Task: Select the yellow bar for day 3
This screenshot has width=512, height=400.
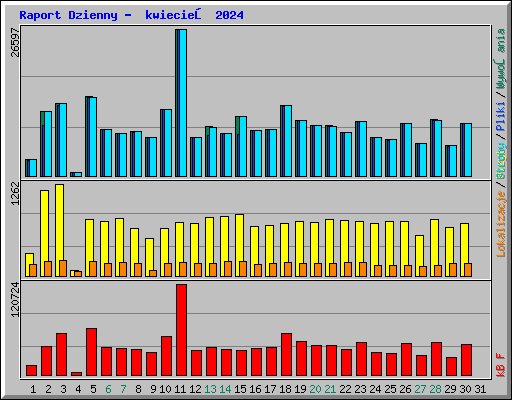Action: (59, 230)
